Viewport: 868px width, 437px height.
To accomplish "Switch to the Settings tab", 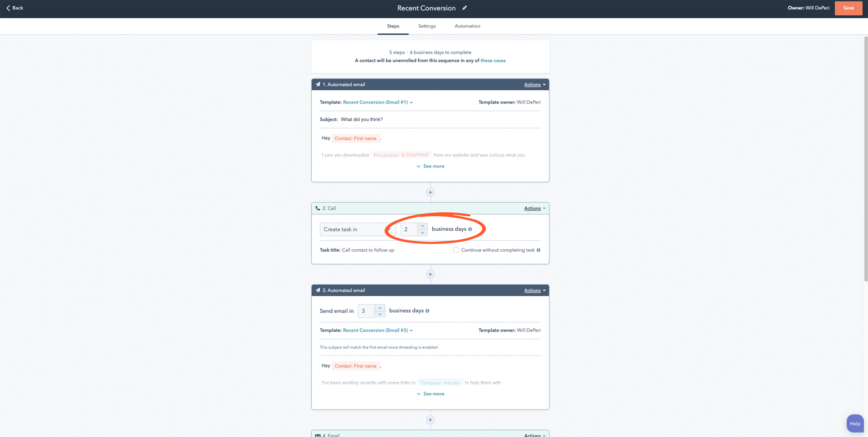I will (426, 26).
